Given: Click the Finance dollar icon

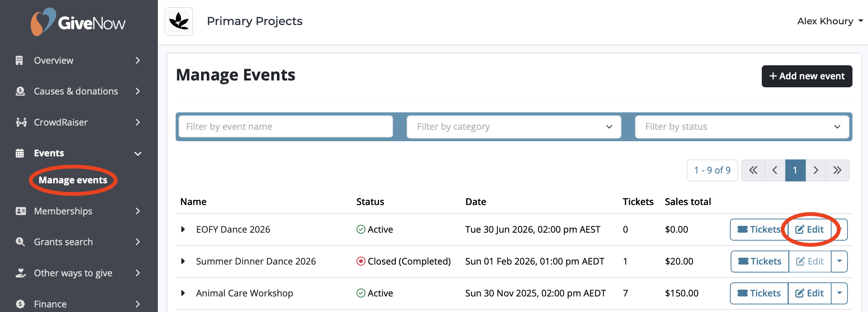Looking at the screenshot, I should coord(20,304).
